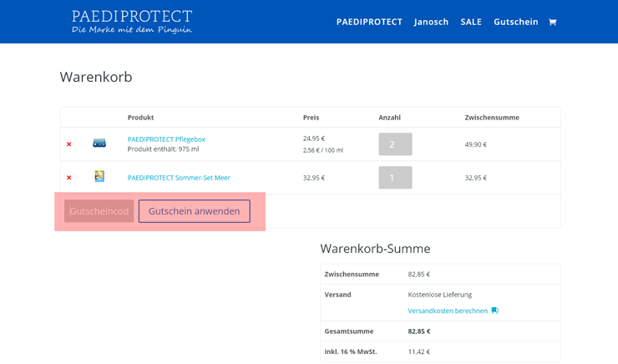Open the Janosch menu item
Viewport: 618px width, 364px height.
pyautogui.click(x=431, y=22)
